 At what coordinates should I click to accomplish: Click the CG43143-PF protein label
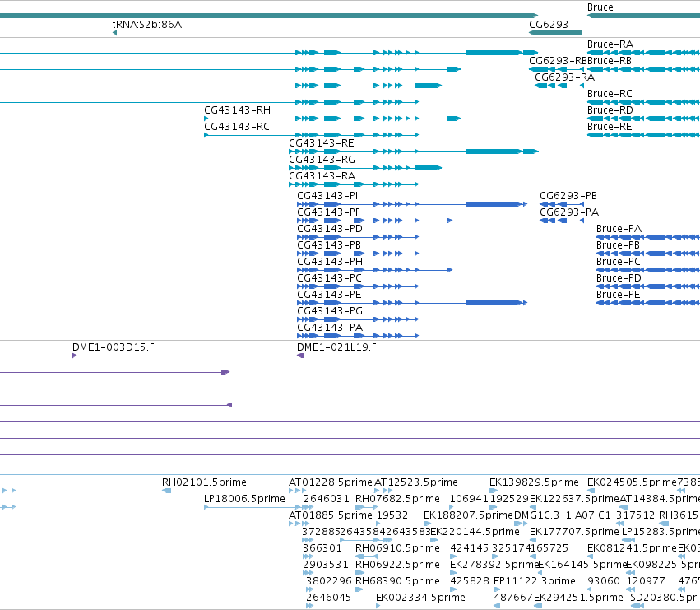click(x=328, y=212)
